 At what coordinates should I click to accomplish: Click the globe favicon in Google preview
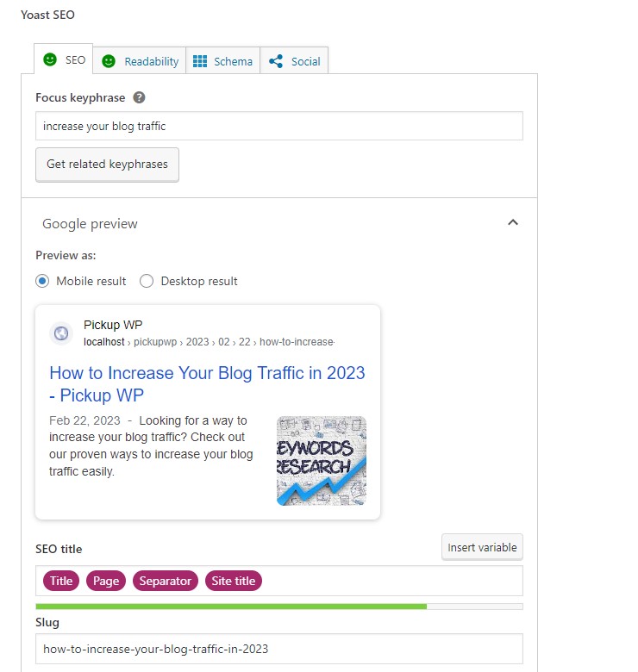point(61,333)
